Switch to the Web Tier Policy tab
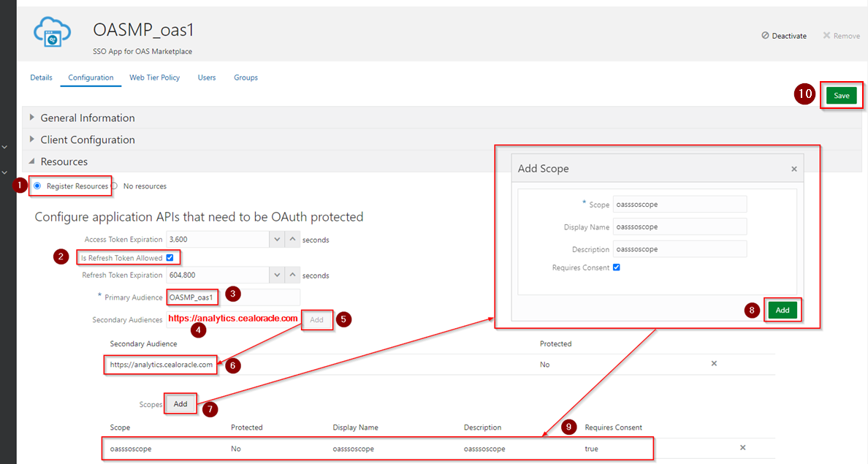Viewport: 868px width, 464px height. pos(154,77)
